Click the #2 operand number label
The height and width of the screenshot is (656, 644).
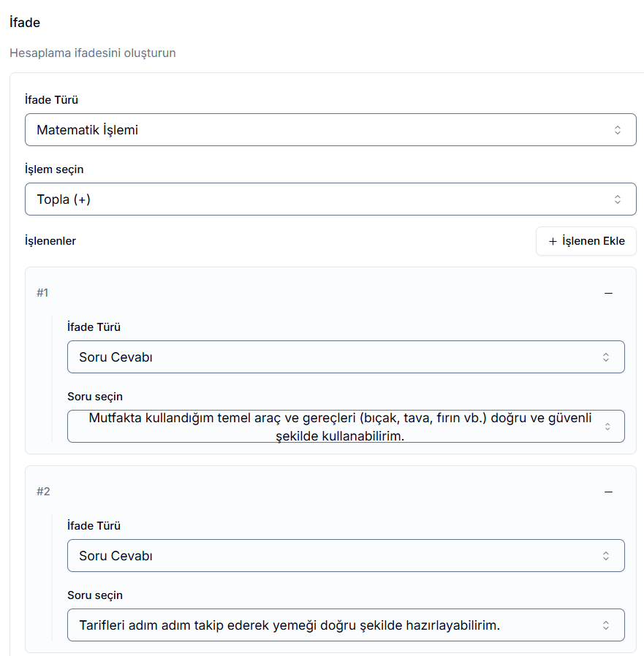[x=43, y=492]
